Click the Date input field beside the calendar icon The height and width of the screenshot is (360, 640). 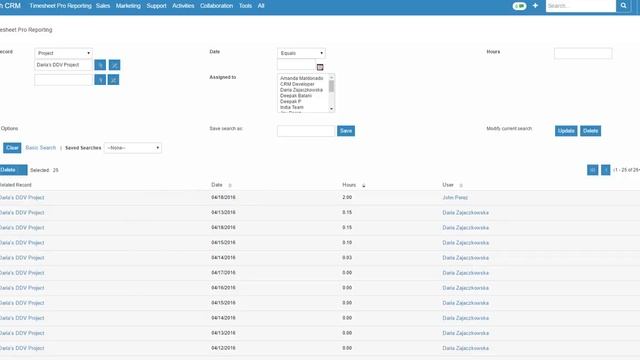tap(296, 64)
